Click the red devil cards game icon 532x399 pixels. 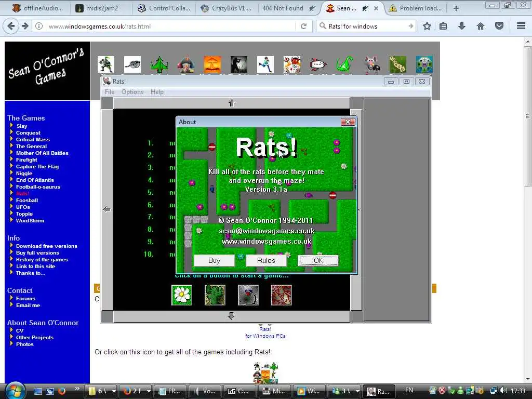tap(292, 64)
